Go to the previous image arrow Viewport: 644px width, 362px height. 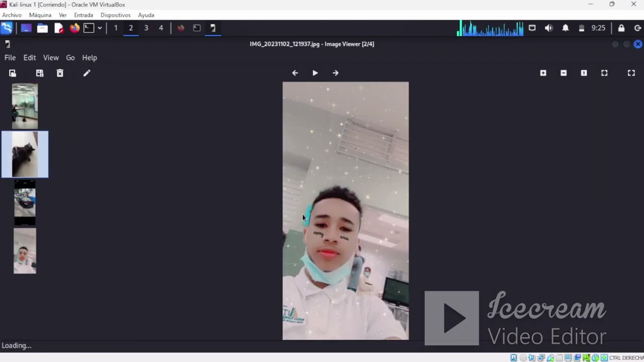[295, 73]
